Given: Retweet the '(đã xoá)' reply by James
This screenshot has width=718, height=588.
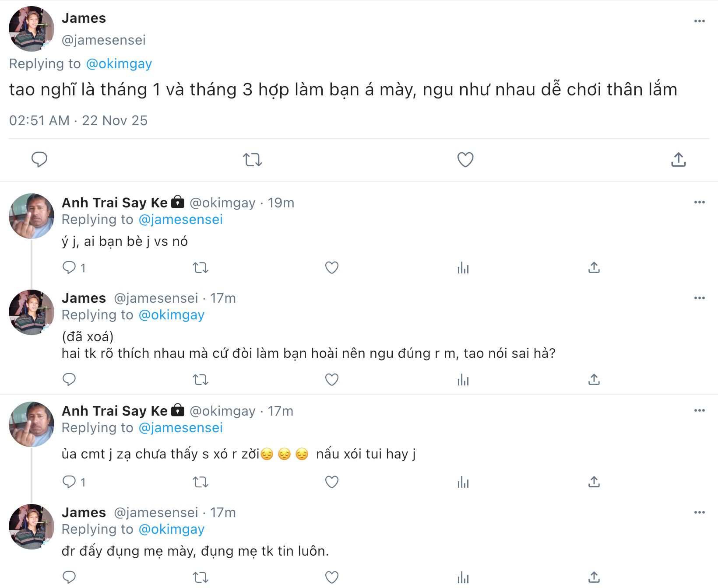Looking at the screenshot, I should coord(201,379).
